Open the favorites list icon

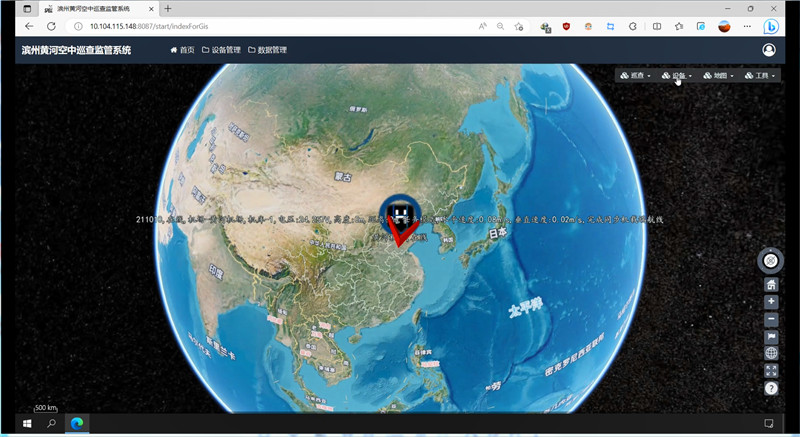pos(679,26)
